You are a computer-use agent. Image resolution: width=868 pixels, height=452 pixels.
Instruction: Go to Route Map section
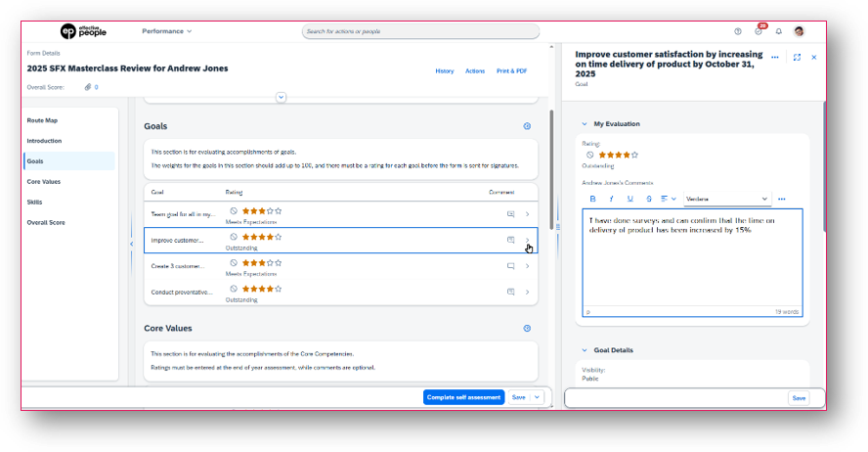point(42,120)
